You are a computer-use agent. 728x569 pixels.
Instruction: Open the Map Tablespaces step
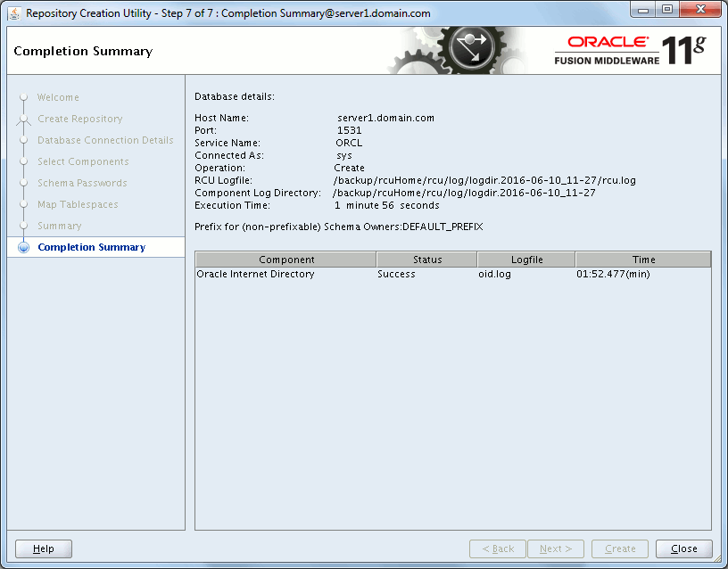click(78, 204)
